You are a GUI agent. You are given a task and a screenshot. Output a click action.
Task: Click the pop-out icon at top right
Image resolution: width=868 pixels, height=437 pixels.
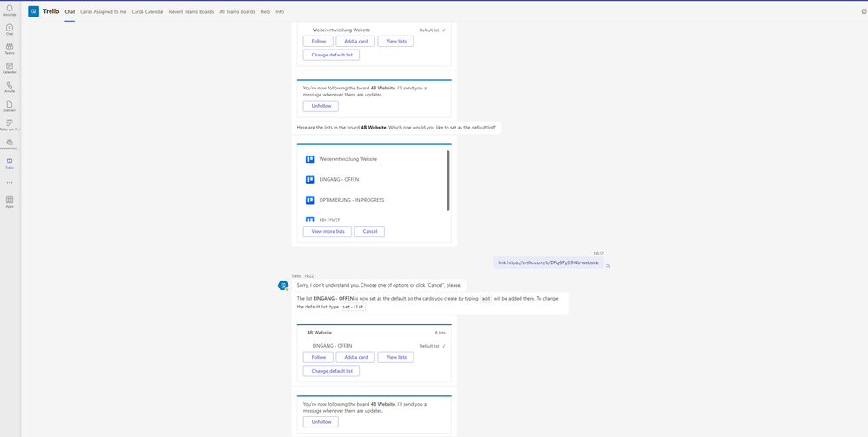pyautogui.click(x=865, y=11)
